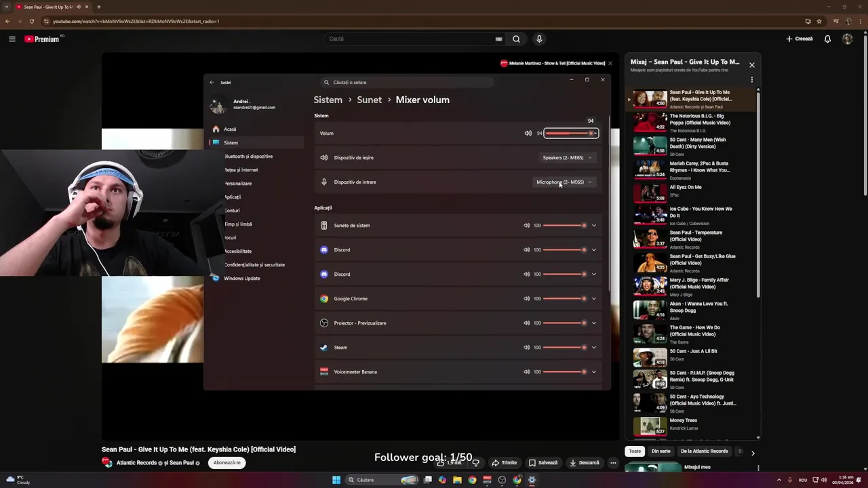
Task: Open the Microphone (2- ME6S) input dropdown
Action: coord(565,182)
